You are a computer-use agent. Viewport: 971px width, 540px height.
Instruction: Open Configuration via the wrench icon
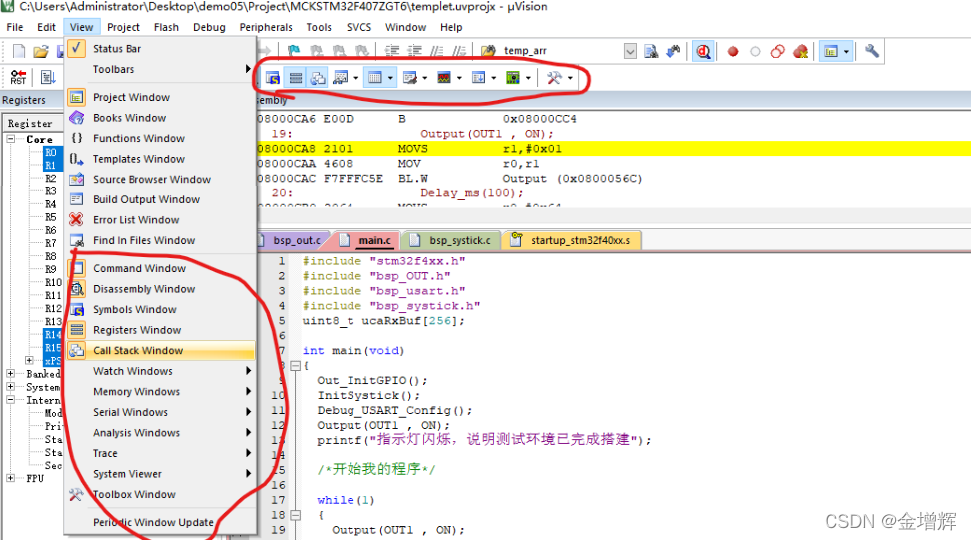(872, 51)
